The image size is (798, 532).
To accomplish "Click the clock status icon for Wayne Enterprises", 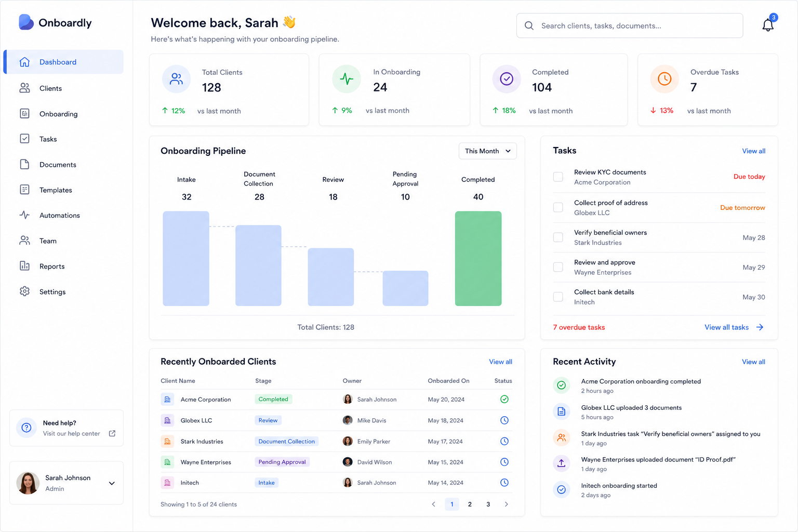I will [504, 462].
